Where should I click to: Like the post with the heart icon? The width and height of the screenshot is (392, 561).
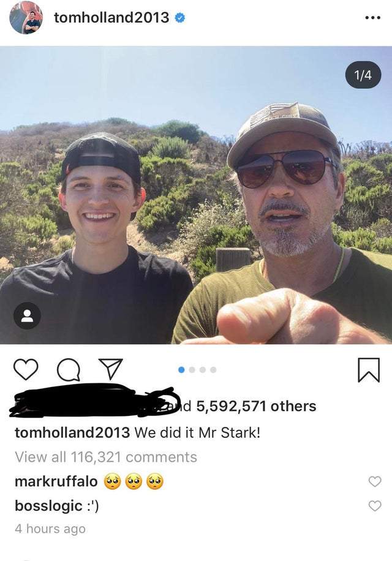click(x=26, y=370)
